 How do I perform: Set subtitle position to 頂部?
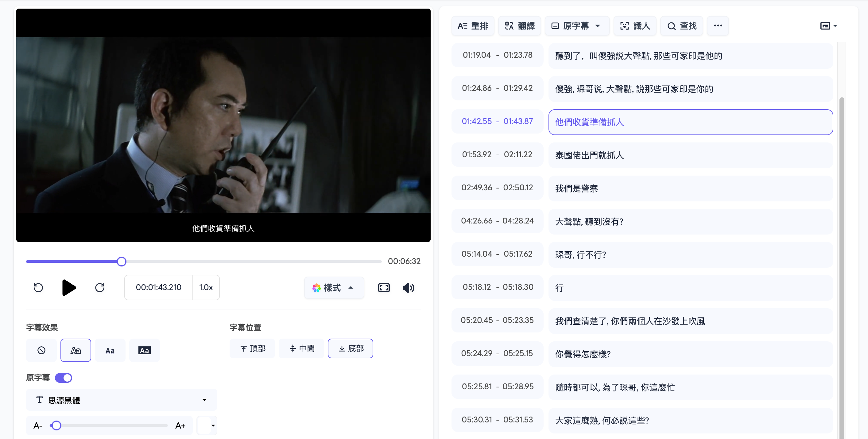click(252, 348)
